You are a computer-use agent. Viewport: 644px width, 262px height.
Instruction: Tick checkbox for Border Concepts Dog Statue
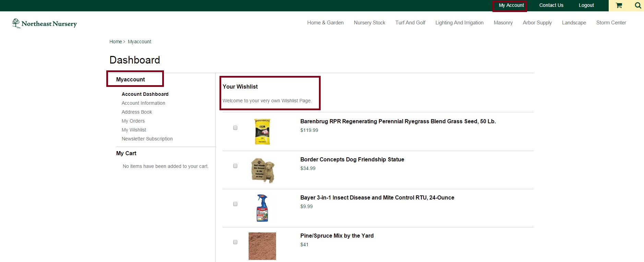tap(235, 166)
